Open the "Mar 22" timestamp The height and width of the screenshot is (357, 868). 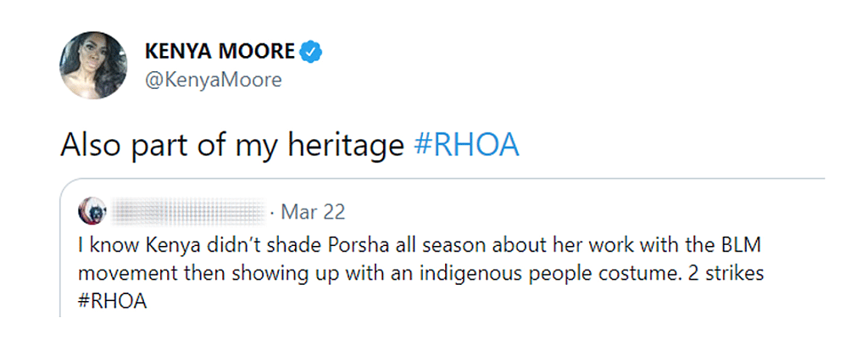tap(313, 210)
